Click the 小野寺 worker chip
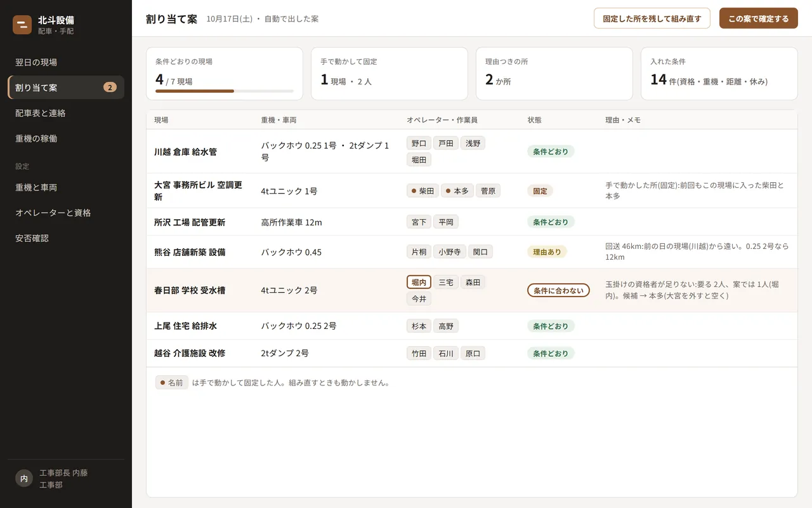The width and height of the screenshot is (812, 508). [x=450, y=251]
